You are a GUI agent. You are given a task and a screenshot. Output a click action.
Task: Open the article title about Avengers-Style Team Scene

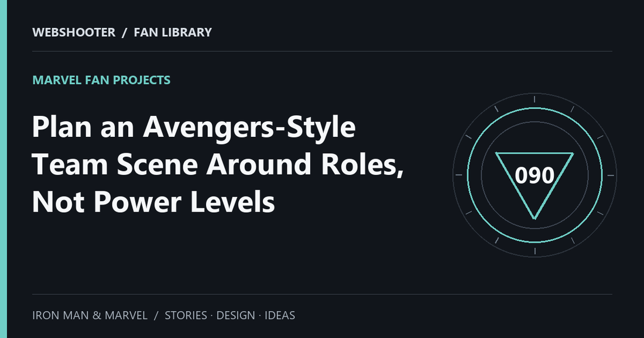pyautogui.click(x=218, y=164)
